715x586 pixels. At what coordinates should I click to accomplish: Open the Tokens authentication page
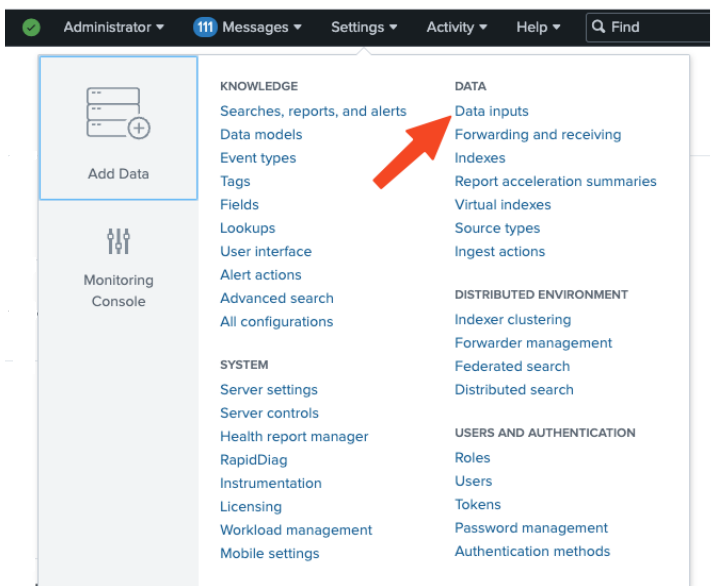pyautogui.click(x=477, y=505)
